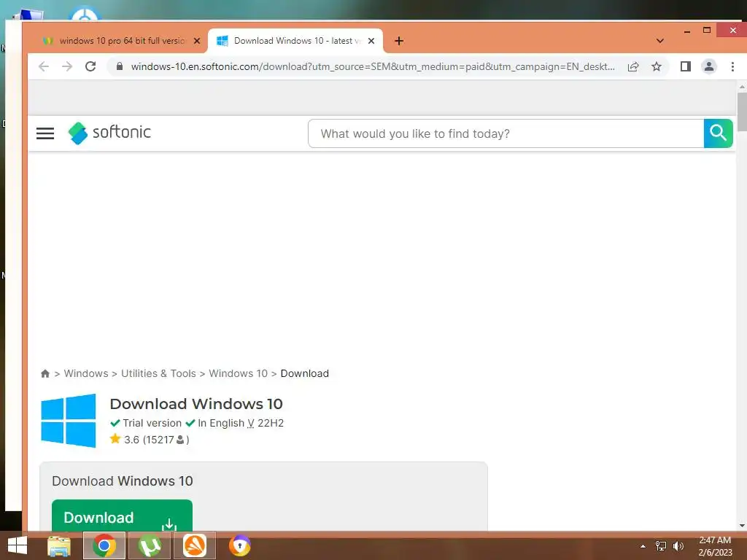Open uTorrent from the taskbar
The width and height of the screenshot is (747, 560).
[150, 545]
